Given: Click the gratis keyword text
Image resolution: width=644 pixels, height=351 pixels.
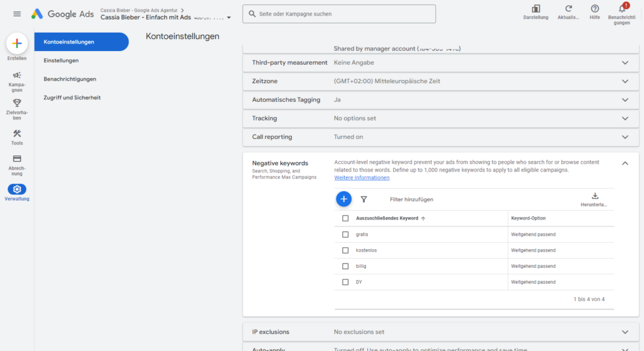Looking at the screenshot, I should pyautogui.click(x=362, y=234).
